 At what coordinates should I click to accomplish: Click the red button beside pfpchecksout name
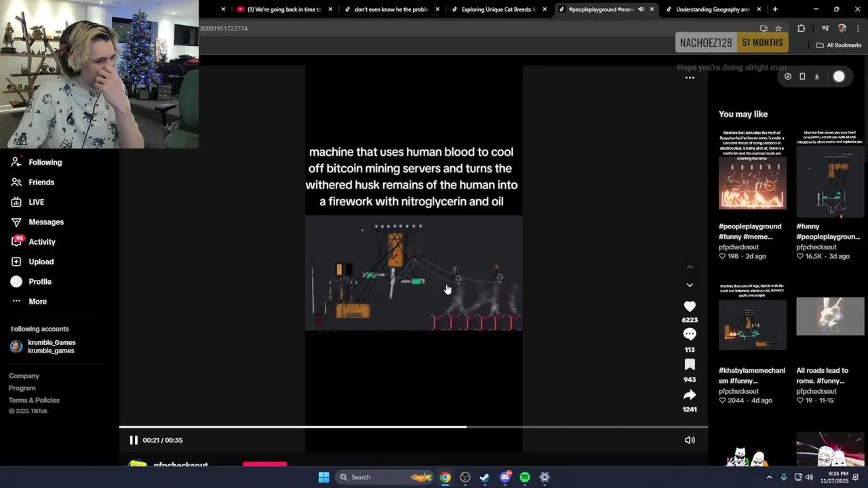[x=265, y=464]
